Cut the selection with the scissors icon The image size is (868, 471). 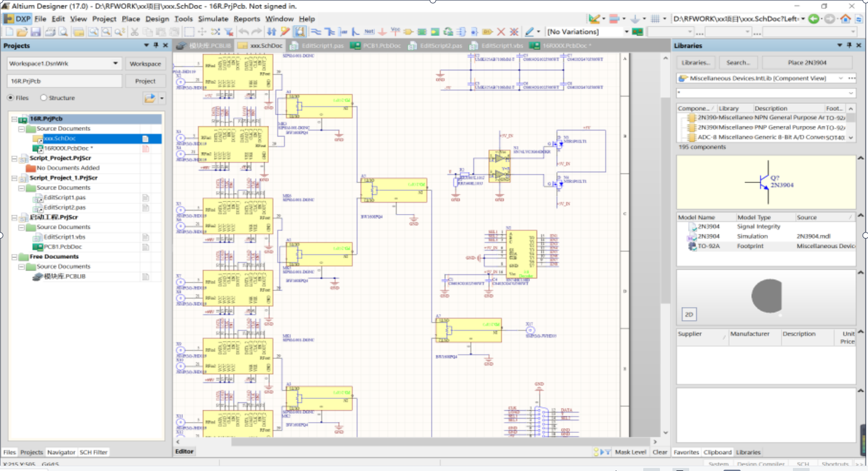pos(134,32)
